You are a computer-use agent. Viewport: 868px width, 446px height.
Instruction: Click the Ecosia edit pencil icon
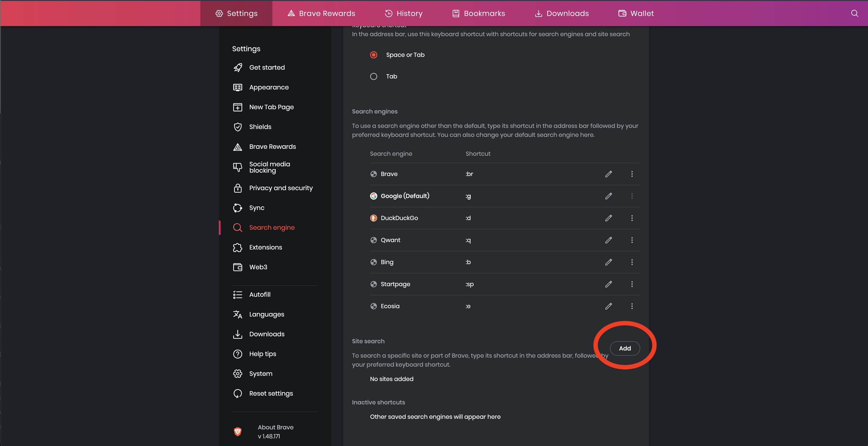(x=608, y=306)
